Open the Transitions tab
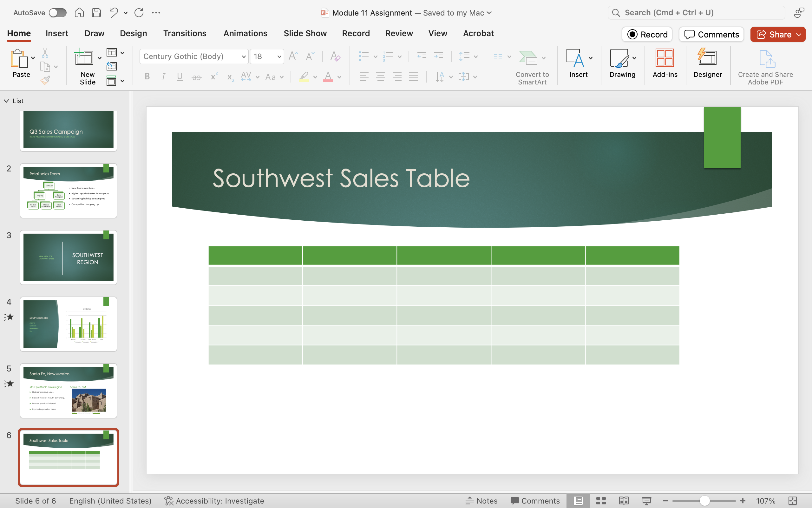The image size is (812, 508). (185, 33)
